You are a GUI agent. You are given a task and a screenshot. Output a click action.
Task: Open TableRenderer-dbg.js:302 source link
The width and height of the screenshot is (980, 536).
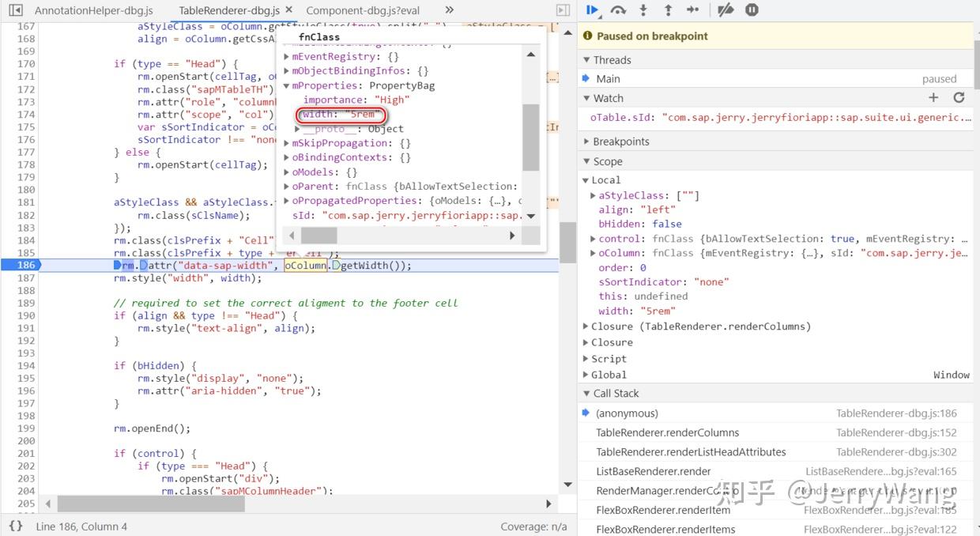(896, 452)
